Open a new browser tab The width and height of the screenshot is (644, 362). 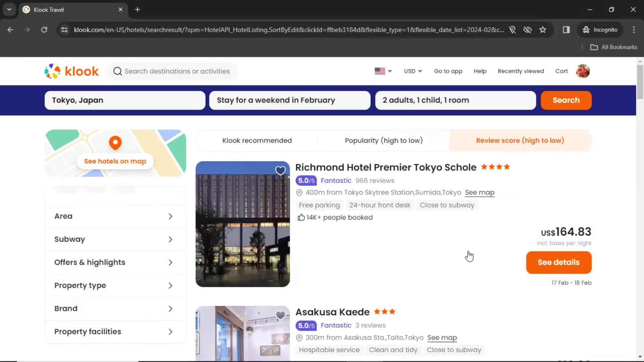(138, 10)
